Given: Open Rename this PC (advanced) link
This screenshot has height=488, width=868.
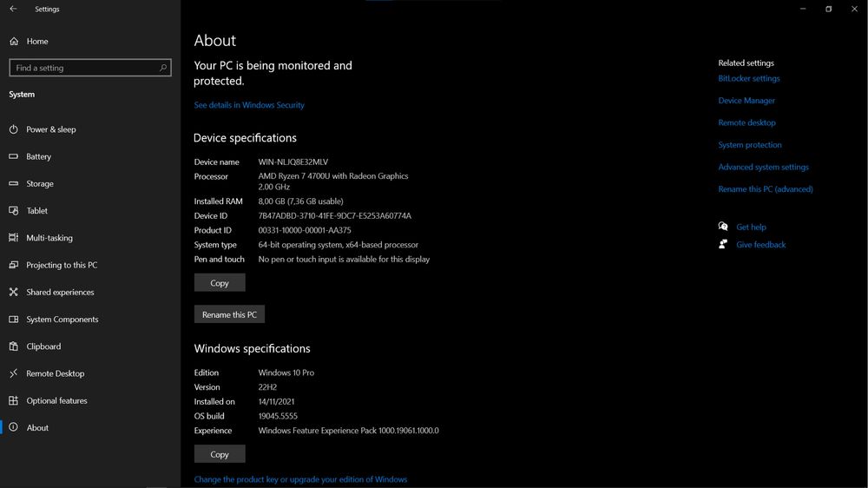Looking at the screenshot, I should (x=766, y=189).
